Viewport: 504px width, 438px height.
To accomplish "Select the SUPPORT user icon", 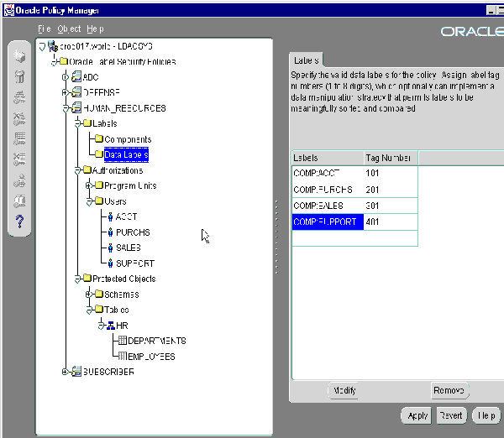I will [109, 263].
